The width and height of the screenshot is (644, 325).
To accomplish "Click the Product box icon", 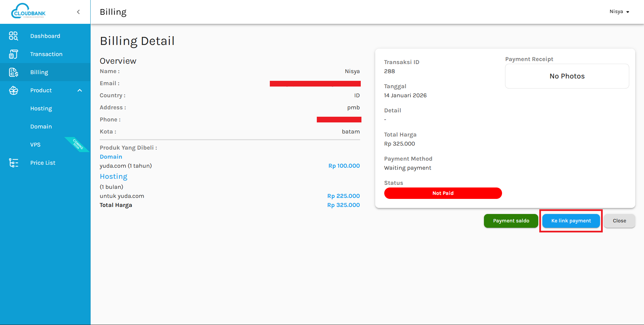I will point(13,90).
